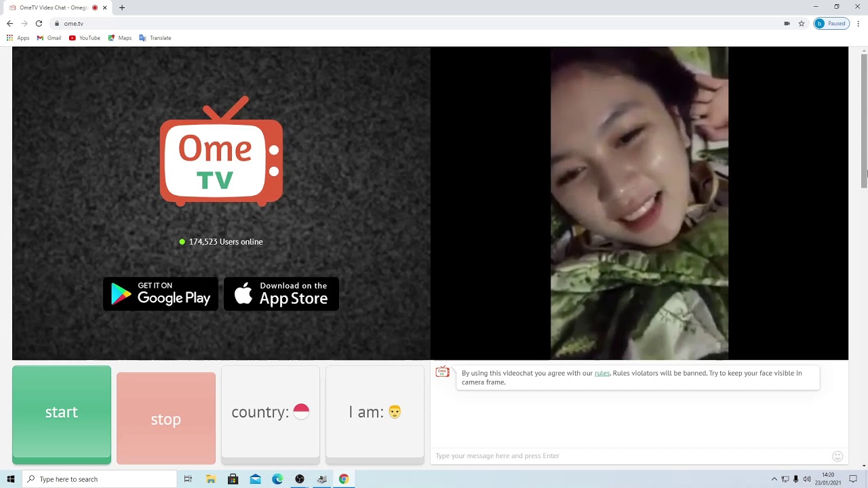
Task: Open the emoji picker in chat
Action: pyautogui.click(x=837, y=456)
